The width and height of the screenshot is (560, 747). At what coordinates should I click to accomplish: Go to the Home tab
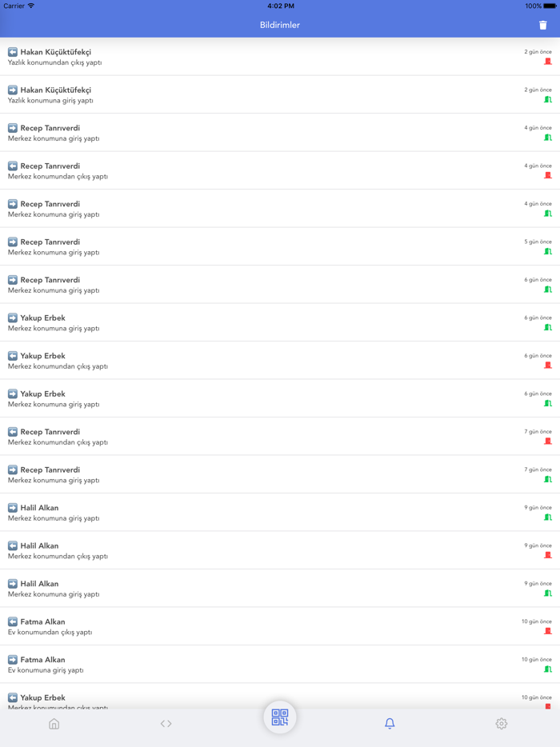point(54,724)
